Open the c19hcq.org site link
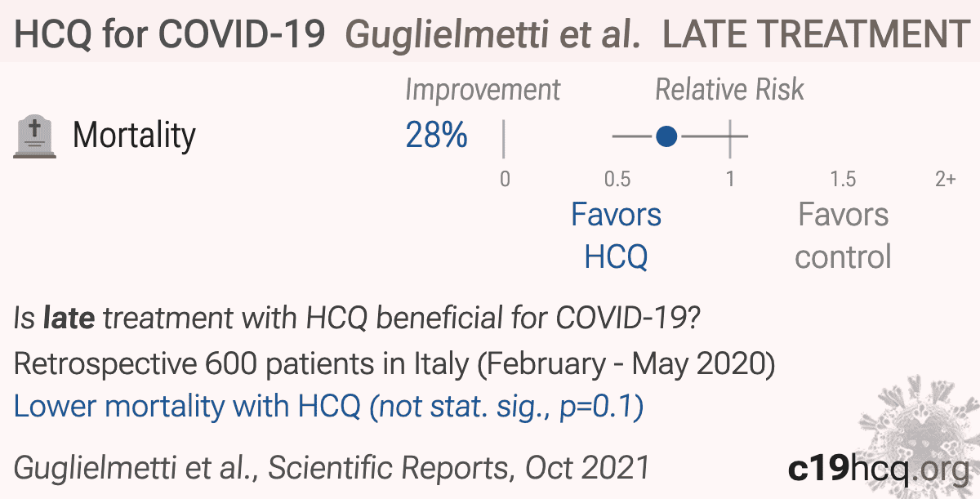Screen dimensions: 980x499 [880, 468]
